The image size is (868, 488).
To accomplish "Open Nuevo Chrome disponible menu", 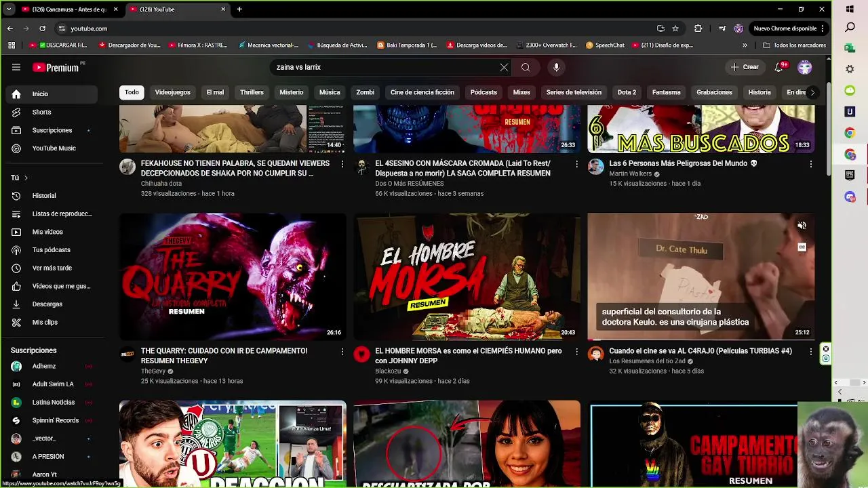I will coord(790,28).
